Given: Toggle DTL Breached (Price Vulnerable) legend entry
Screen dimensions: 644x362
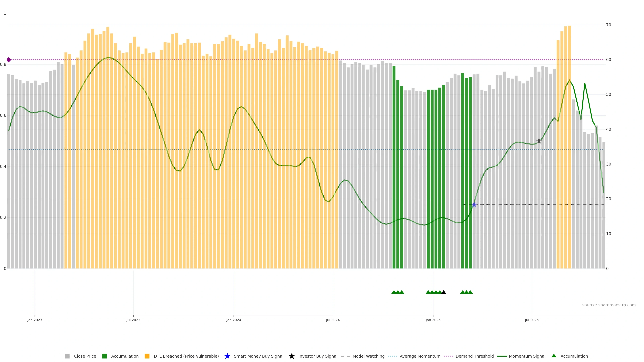Looking at the screenshot, I should coord(186,356).
